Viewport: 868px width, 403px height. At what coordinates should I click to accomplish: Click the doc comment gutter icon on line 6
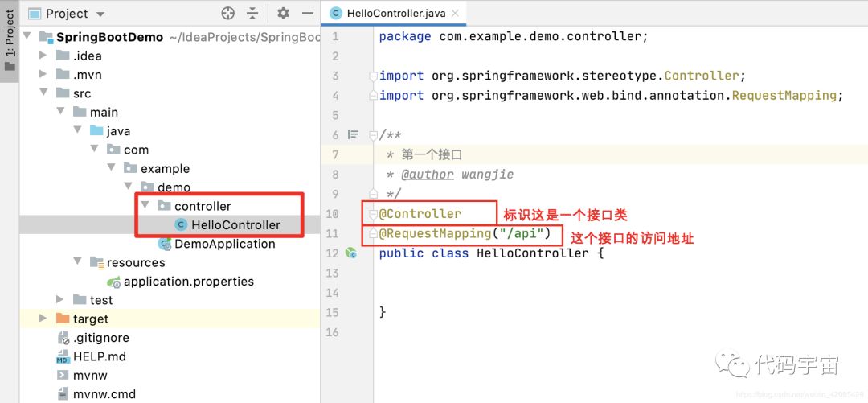coord(353,134)
